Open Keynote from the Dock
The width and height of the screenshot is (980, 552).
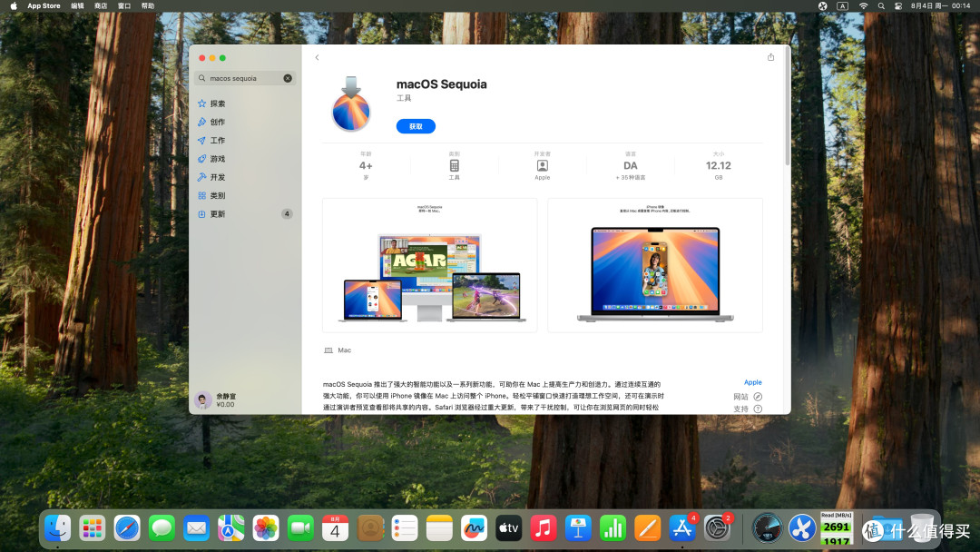click(578, 528)
